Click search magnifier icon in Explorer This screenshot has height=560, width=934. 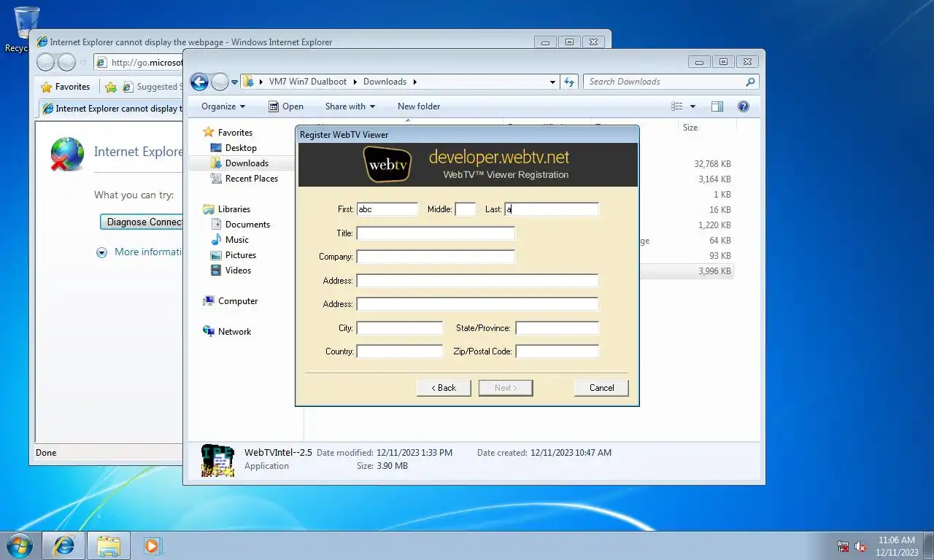point(750,82)
